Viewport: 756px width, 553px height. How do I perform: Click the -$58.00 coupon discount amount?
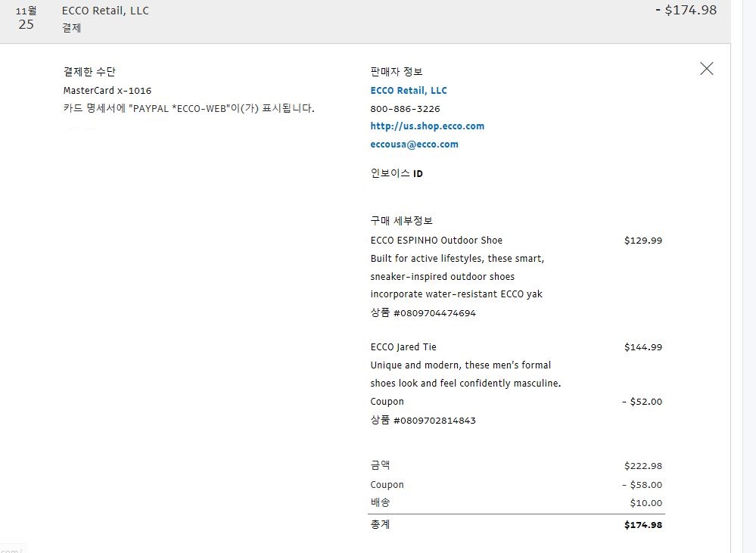click(642, 485)
